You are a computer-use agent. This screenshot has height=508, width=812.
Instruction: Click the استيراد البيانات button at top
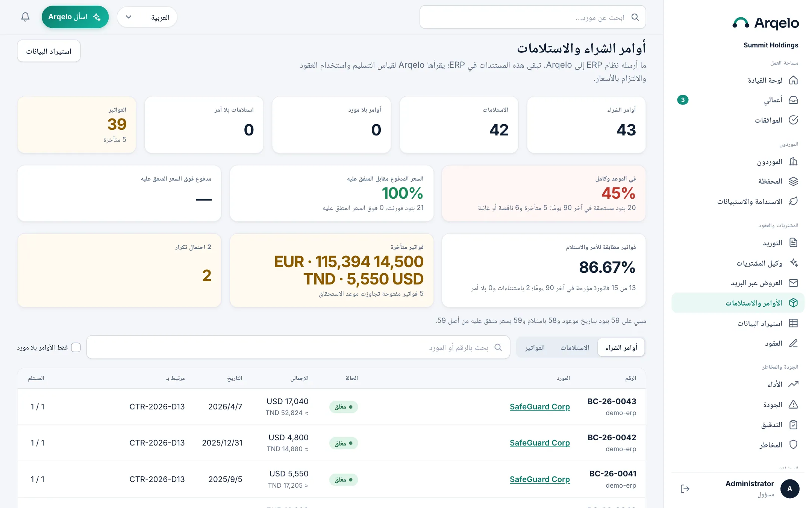point(48,51)
